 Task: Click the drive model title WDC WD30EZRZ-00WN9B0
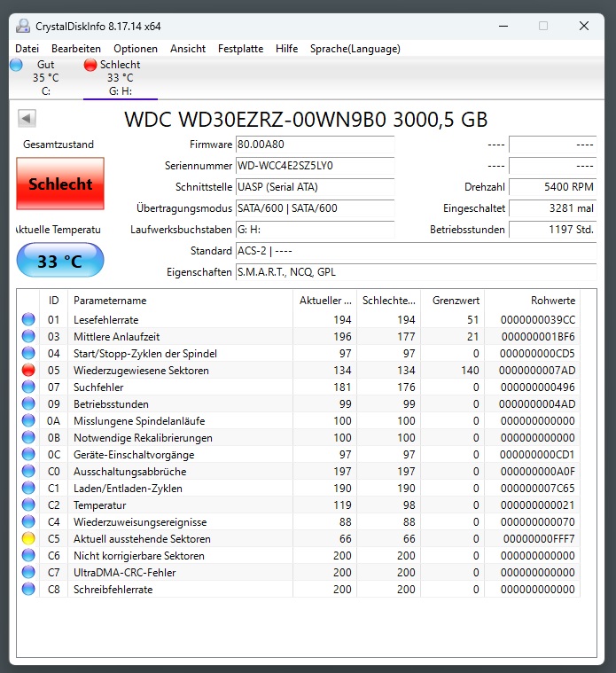(306, 120)
